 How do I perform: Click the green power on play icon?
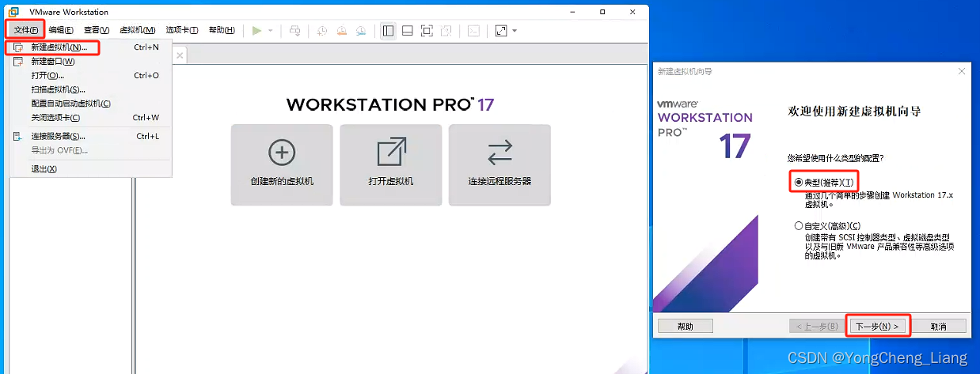pos(256,30)
